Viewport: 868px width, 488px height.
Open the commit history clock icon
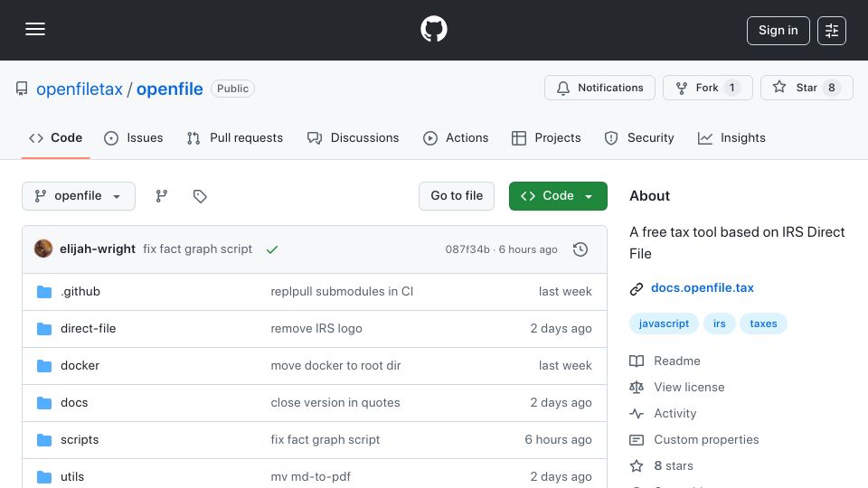(580, 249)
